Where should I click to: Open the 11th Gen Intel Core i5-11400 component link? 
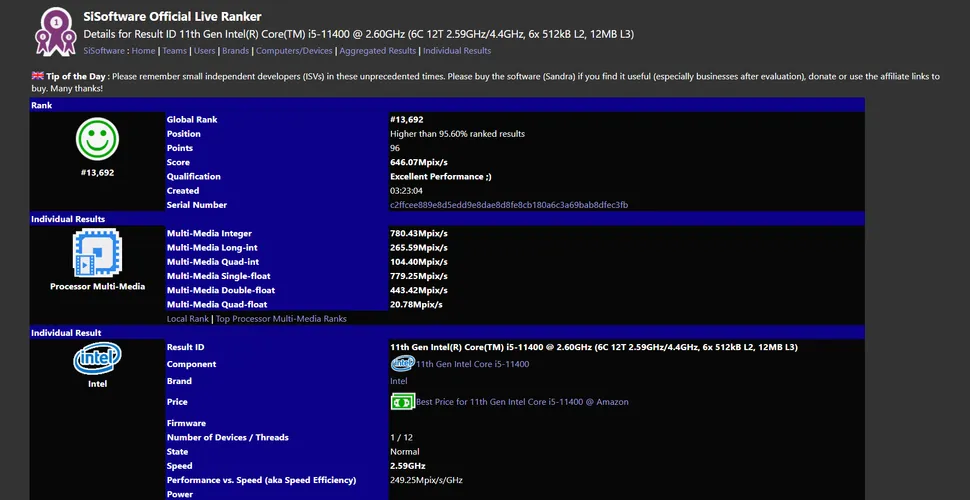coord(473,364)
